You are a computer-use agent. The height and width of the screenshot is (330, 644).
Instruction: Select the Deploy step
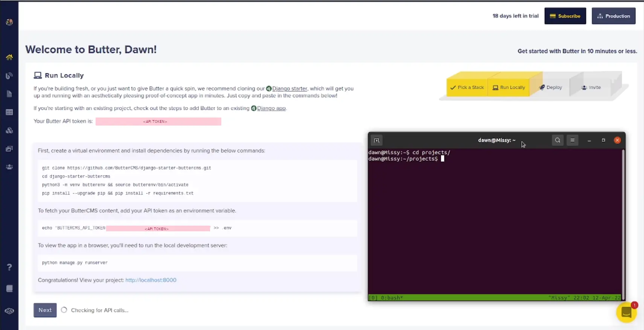[x=550, y=87]
